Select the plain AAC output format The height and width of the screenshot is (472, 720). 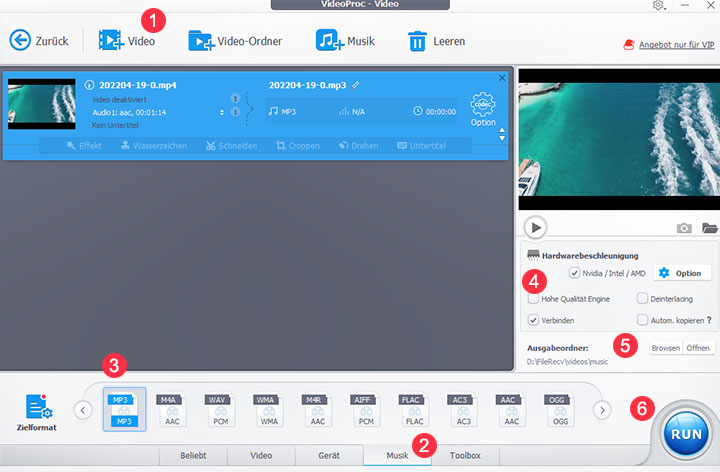pos(512,409)
